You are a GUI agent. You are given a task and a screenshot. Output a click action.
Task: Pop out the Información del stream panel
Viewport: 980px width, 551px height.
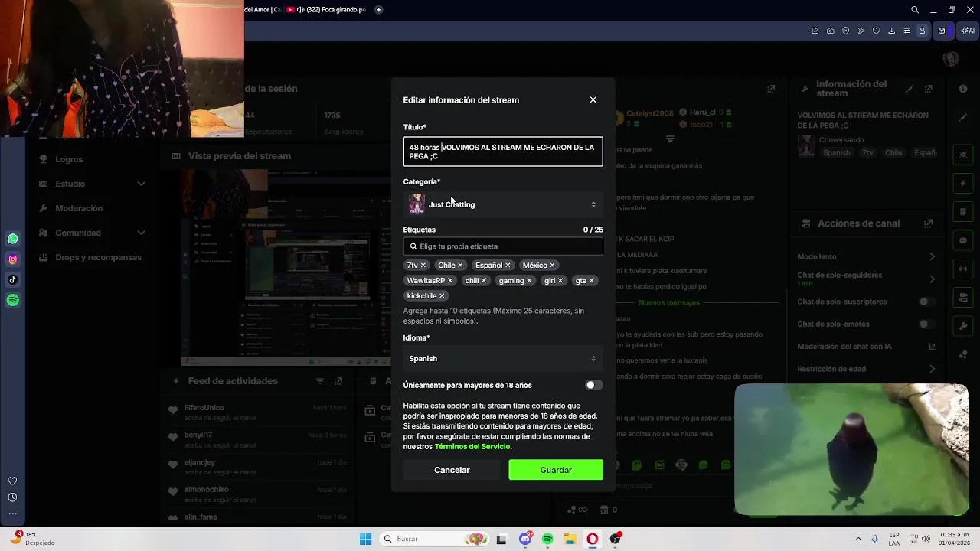pyautogui.click(x=929, y=89)
